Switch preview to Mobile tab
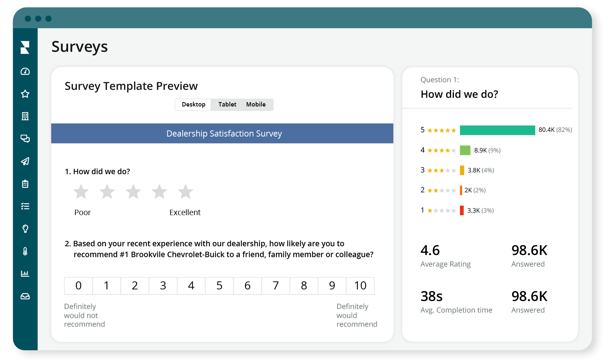This screenshot has height=364, width=614. (256, 104)
